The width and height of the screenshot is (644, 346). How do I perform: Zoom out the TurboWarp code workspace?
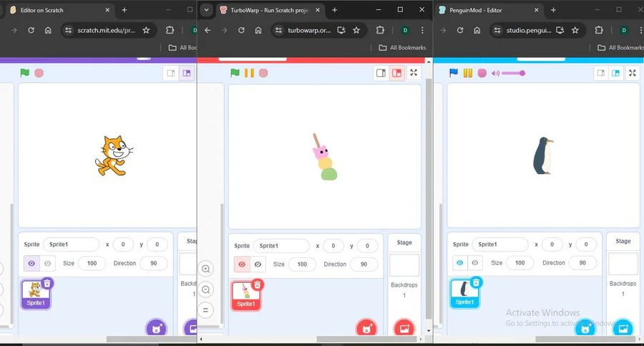(x=206, y=289)
